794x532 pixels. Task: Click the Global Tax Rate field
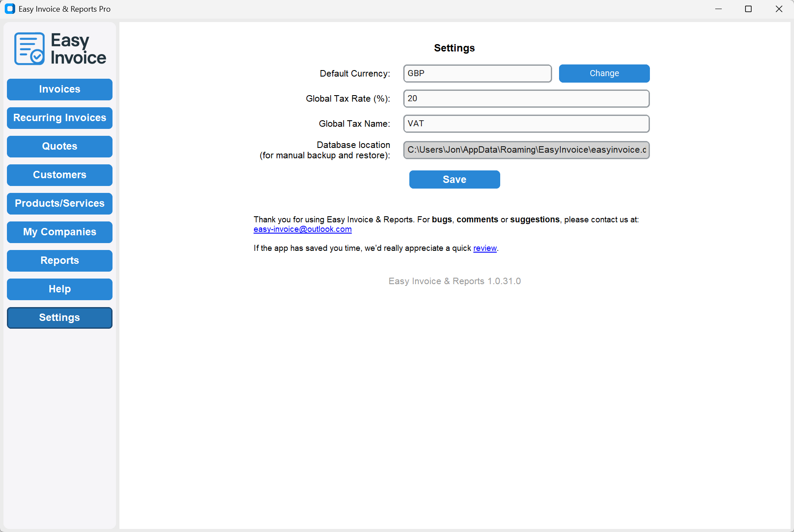click(x=526, y=99)
